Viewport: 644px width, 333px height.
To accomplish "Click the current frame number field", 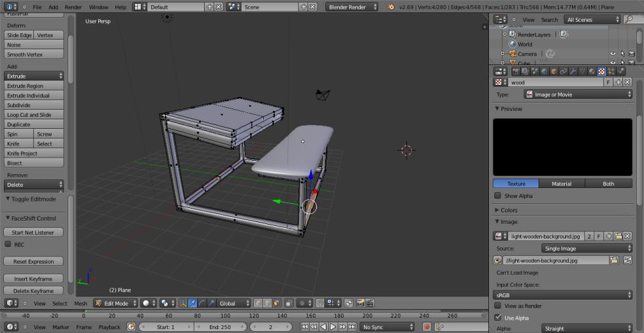I will [x=270, y=327].
